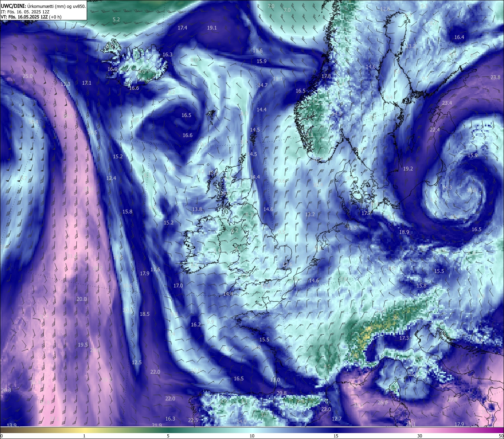504x439 pixels.
Task: Click the 'VT: Fös. 16.05.2025 12Z (+0 h)' line
Action: coord(31,17)
